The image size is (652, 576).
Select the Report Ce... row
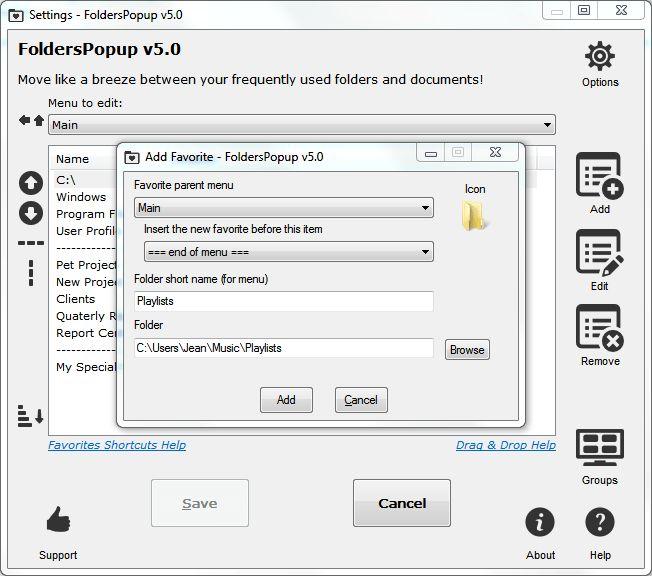pyautogui.click(x=86, y=333)
